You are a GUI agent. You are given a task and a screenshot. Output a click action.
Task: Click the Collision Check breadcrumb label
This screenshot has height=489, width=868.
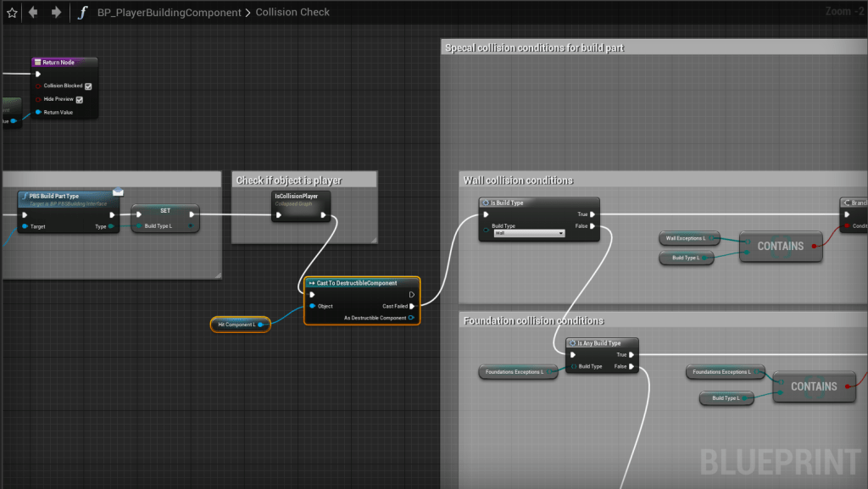click(292, 13)
